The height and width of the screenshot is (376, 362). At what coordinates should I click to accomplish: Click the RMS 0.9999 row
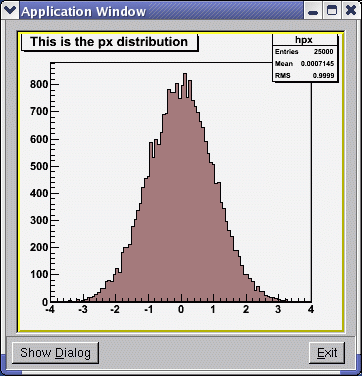(x=304, y=76)
